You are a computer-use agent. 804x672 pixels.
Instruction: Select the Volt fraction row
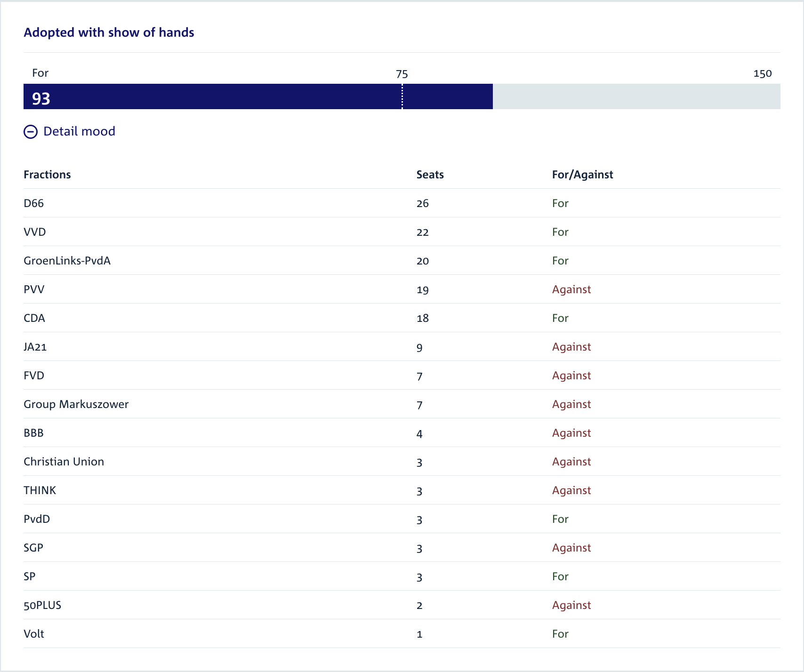(33, 633)
